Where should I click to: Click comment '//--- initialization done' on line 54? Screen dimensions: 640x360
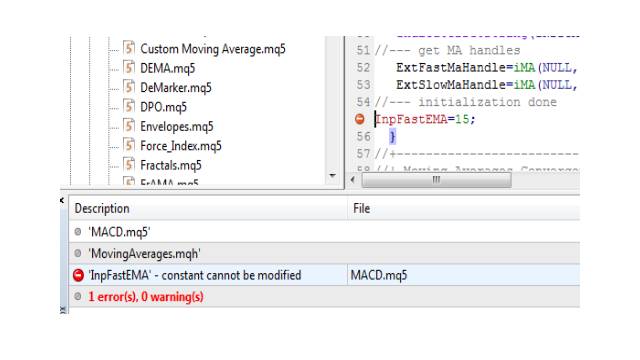coord(466,102)
